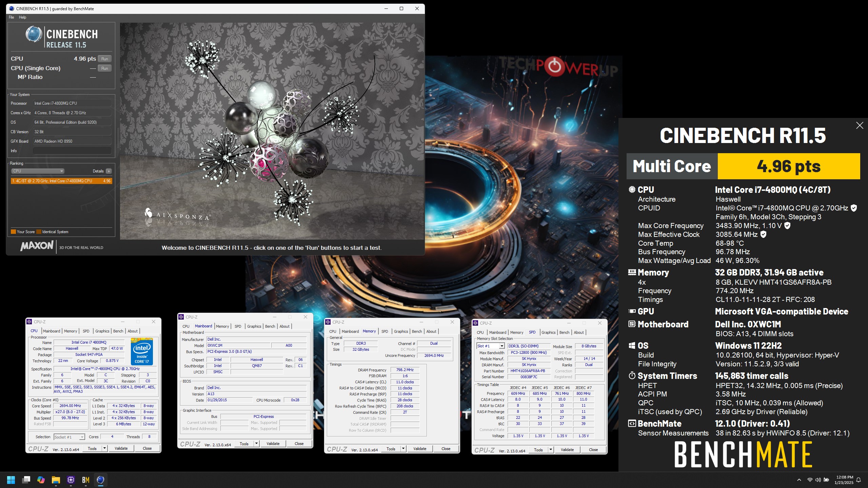This screenshot has width=868, height=488.
Task: Open the Wi-Fi network tray icon
Action: 810,480
